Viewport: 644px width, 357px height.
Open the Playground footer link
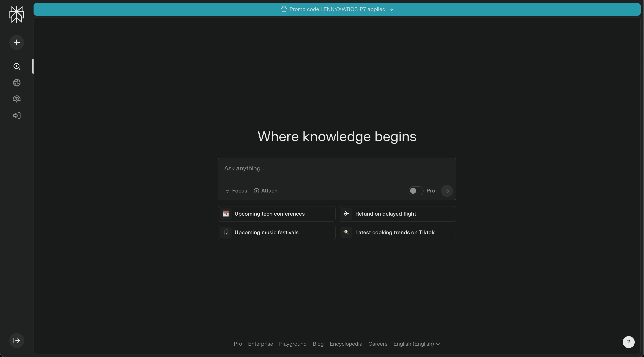tap(293, 344)
